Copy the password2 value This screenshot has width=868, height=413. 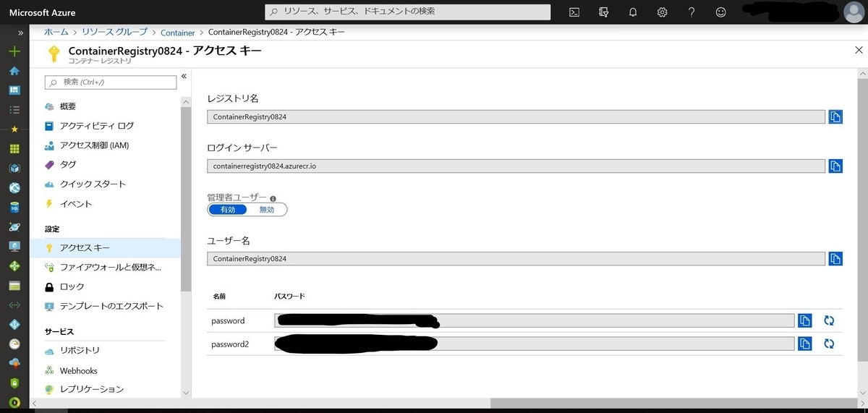point(805,344)
